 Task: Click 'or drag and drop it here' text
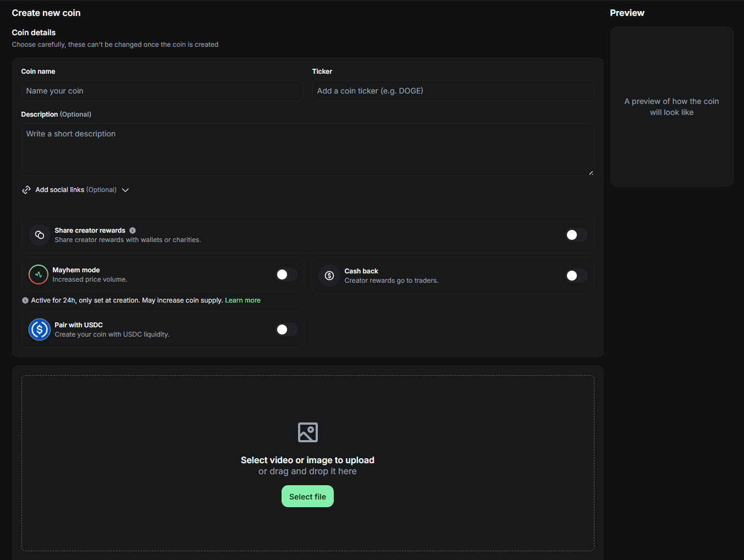(x=308, y=471)
